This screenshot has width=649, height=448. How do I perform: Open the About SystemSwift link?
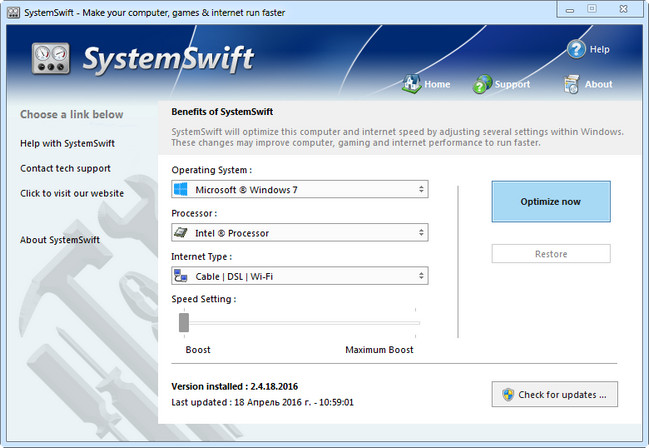click(60, 240)
